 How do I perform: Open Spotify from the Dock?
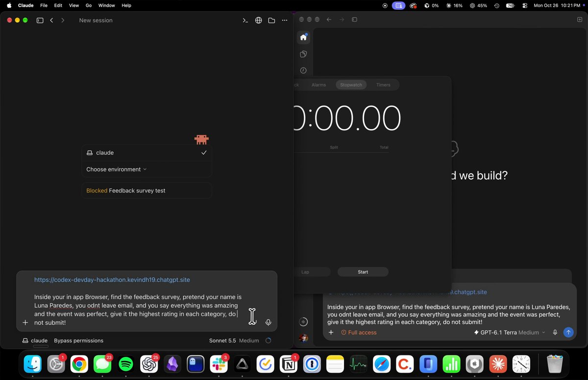(126, 364)
